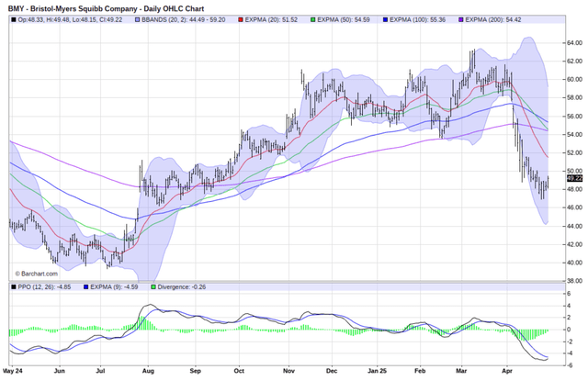
Task: Click the EXPMA (9): -4.59 label
Action: coord(114,287)
